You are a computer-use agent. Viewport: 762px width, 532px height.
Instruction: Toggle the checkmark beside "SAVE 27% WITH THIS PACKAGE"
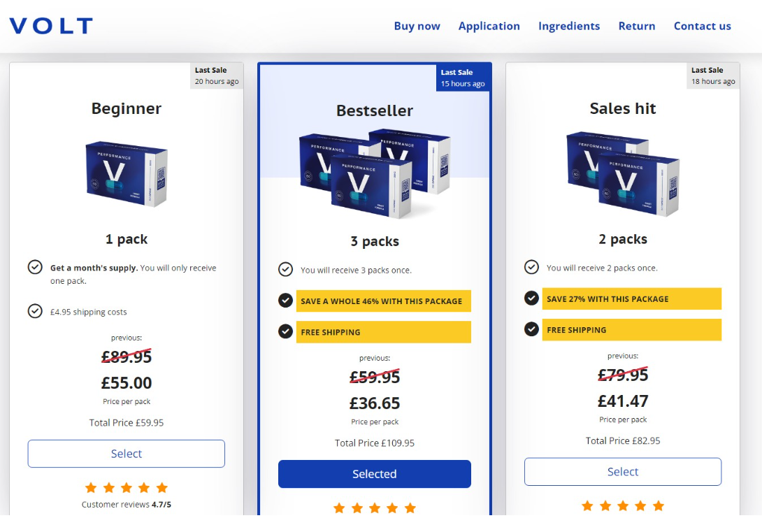click(x=531, y=298)
